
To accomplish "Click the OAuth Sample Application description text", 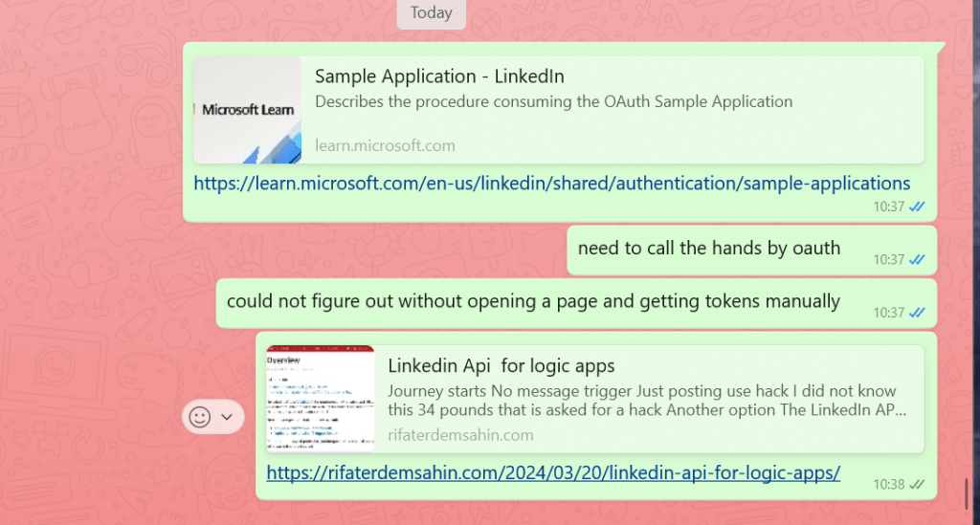I will [x=554, y=101].
